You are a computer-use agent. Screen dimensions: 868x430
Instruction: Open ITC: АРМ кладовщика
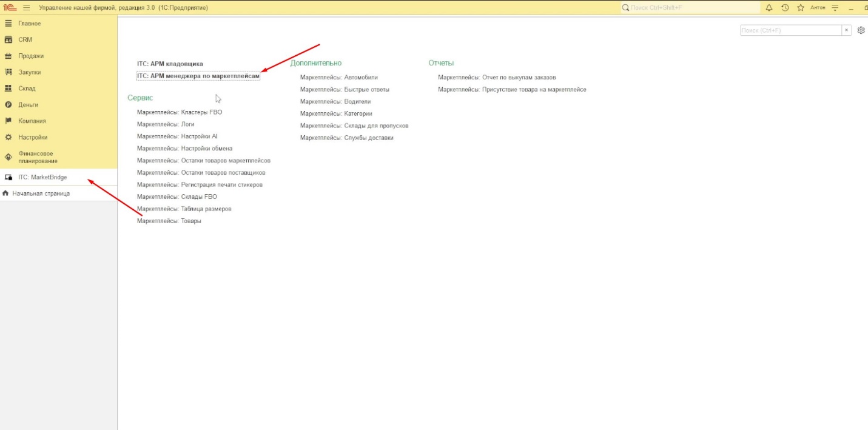pos(170,64)
